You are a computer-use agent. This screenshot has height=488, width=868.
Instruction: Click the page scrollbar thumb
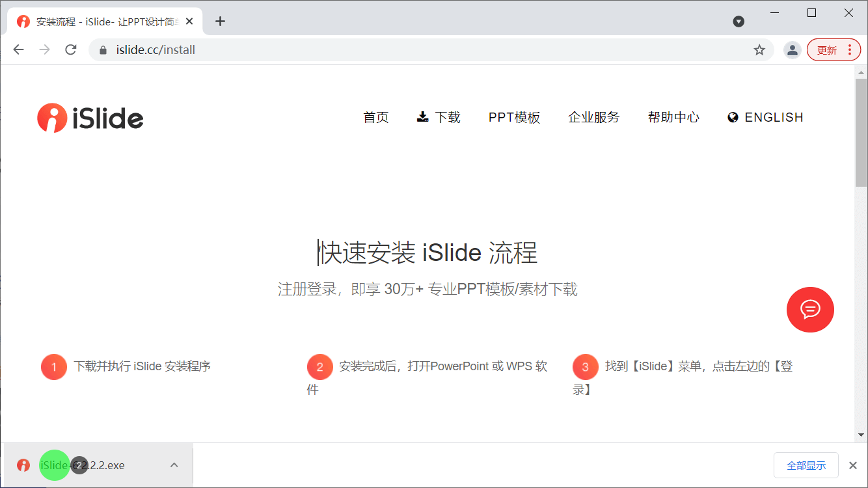(x=861, y=133)
